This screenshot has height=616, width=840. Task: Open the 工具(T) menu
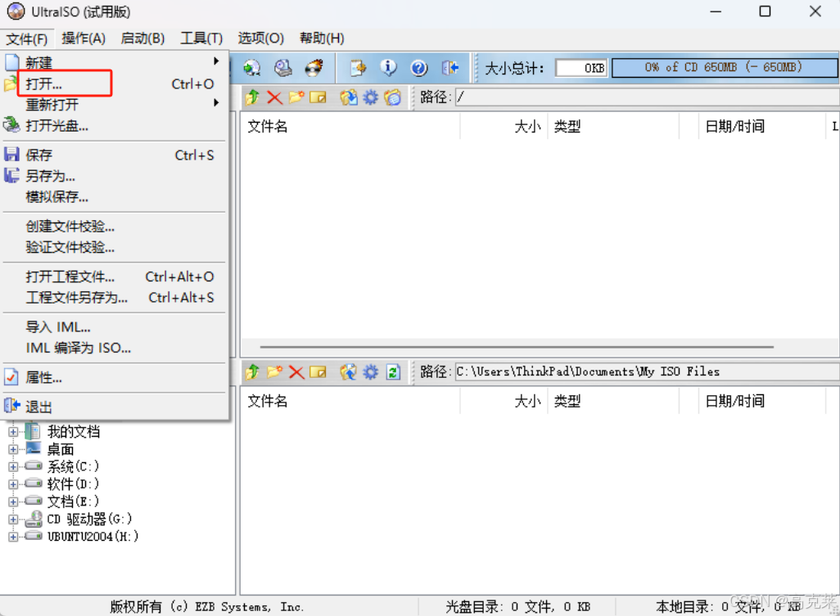pos(201,38)
